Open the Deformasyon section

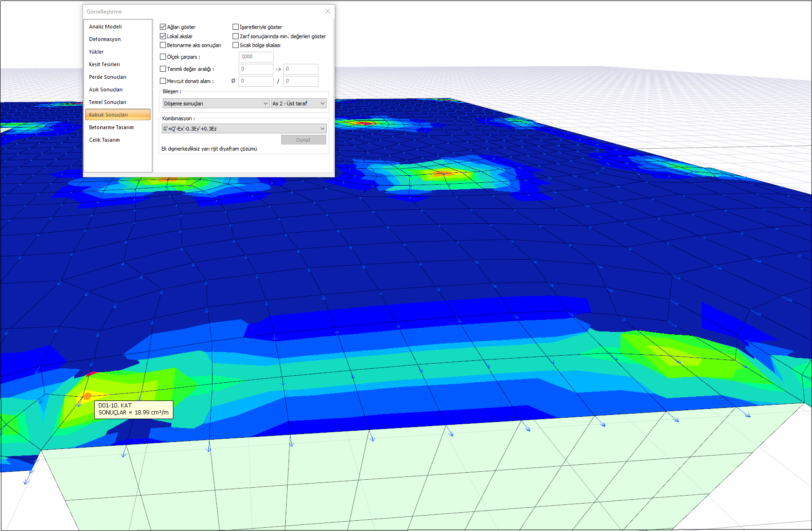pos(105,39)
